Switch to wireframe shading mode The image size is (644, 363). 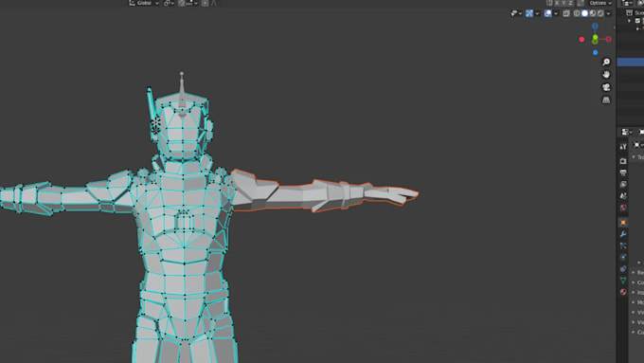point(577,13)
